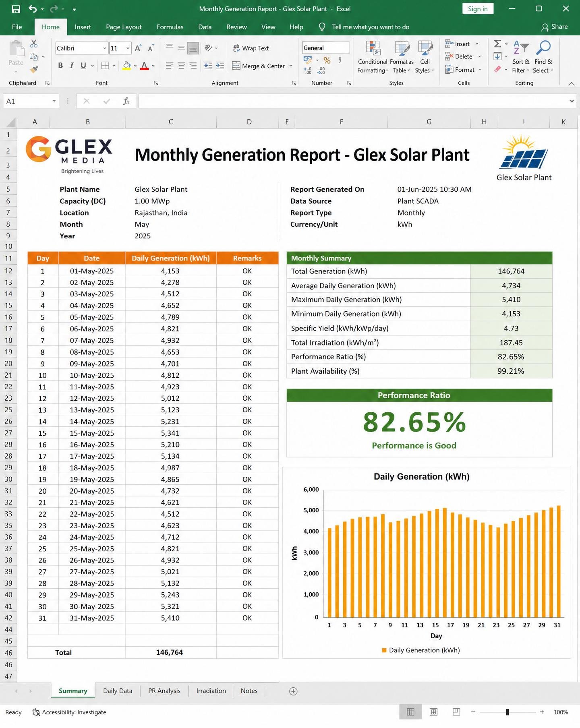580x728 pixels.
Task: Click the AutoSum sigma icon
Action: [497, 43]
